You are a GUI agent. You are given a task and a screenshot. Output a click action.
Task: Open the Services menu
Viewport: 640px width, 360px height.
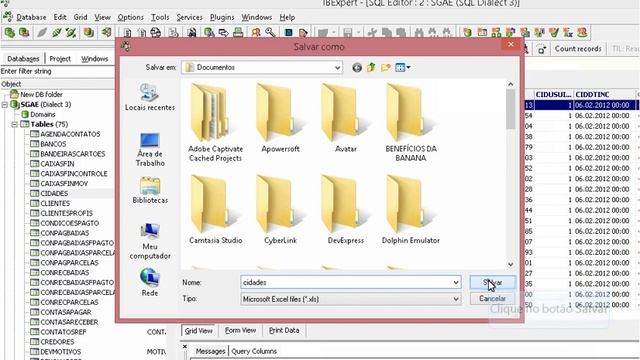[189, 17]
